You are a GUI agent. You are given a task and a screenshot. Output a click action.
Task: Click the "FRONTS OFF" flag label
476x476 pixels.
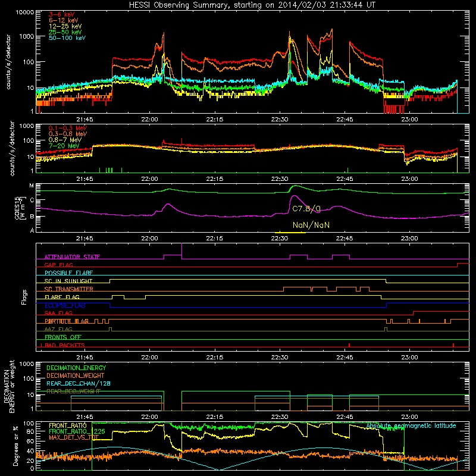[63, 337]
